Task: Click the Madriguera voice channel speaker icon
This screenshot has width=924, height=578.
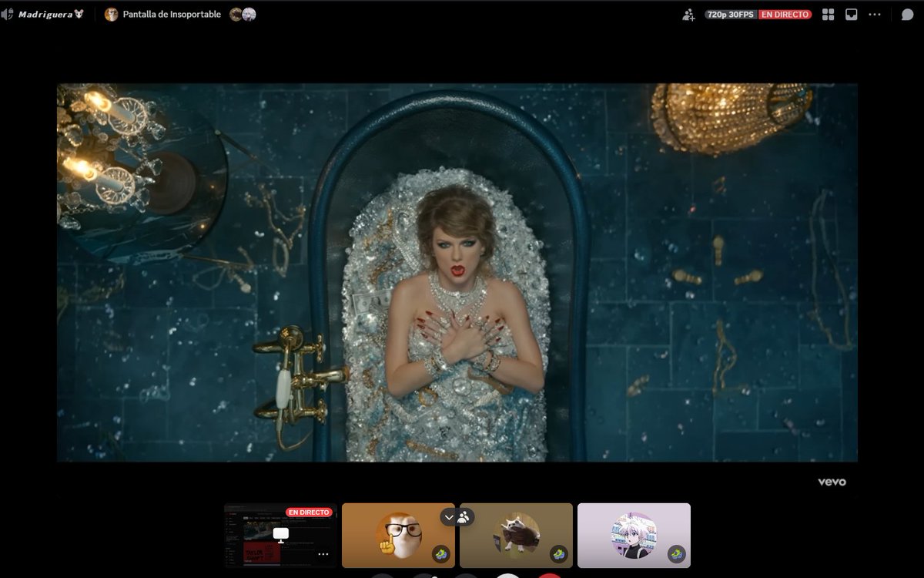Action: pos(8,14)
